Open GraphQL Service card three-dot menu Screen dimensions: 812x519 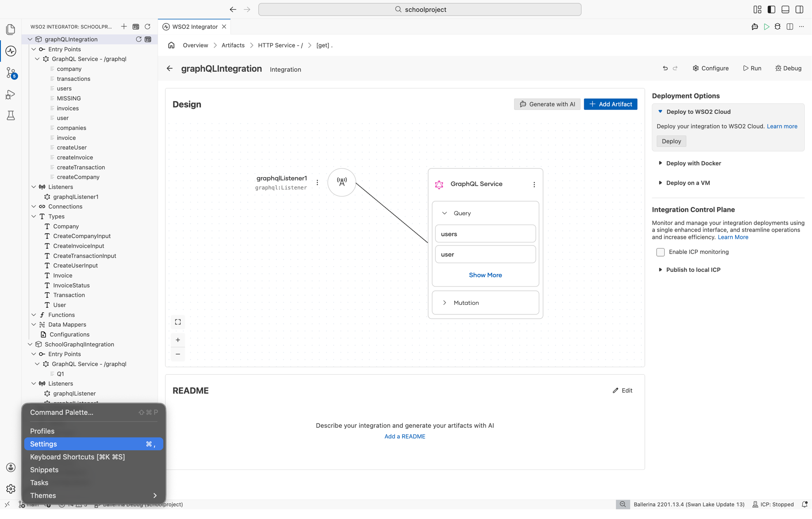pyautogui.click(x=534, y=185)
